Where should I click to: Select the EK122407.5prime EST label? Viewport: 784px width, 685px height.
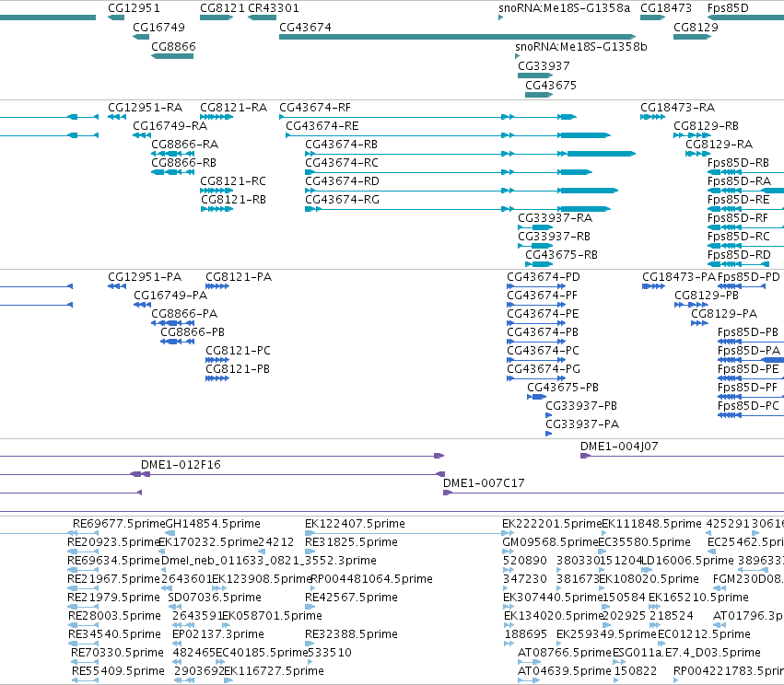coord(355,524)
